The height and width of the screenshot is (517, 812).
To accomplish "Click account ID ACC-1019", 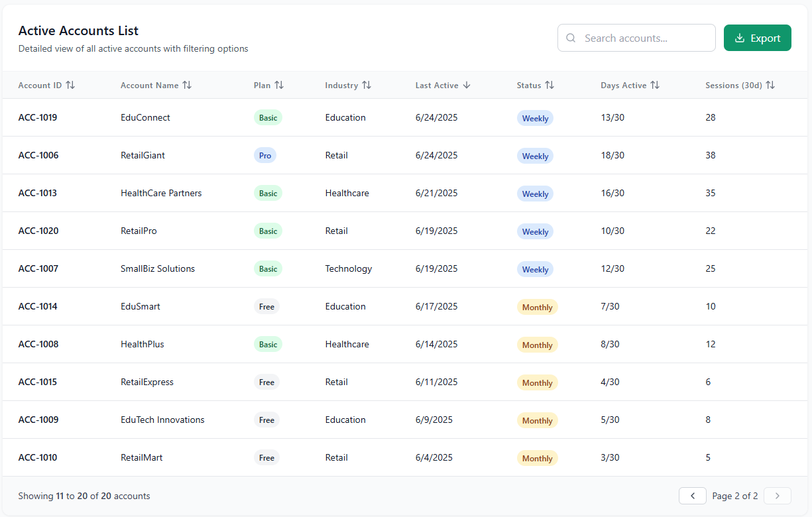I will coord(38,117).
